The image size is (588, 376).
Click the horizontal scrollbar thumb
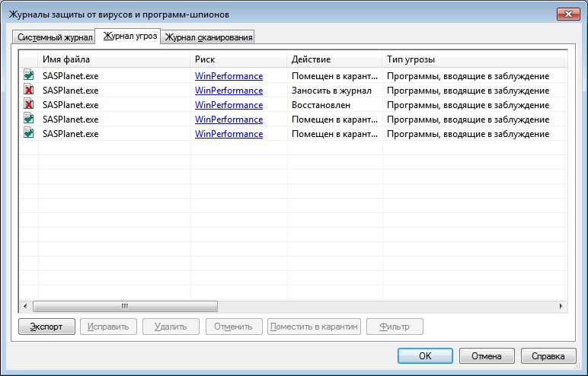tap(122, 306)
